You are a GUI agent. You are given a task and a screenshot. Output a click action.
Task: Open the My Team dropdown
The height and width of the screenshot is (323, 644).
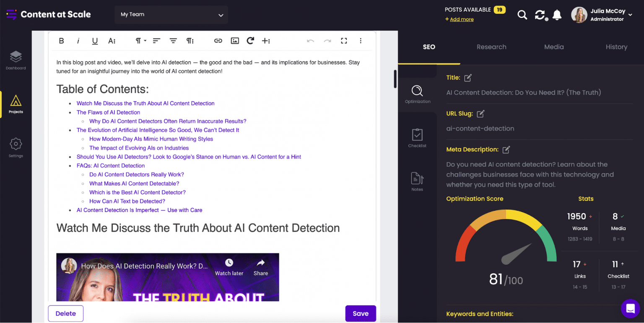coord(171,15)
